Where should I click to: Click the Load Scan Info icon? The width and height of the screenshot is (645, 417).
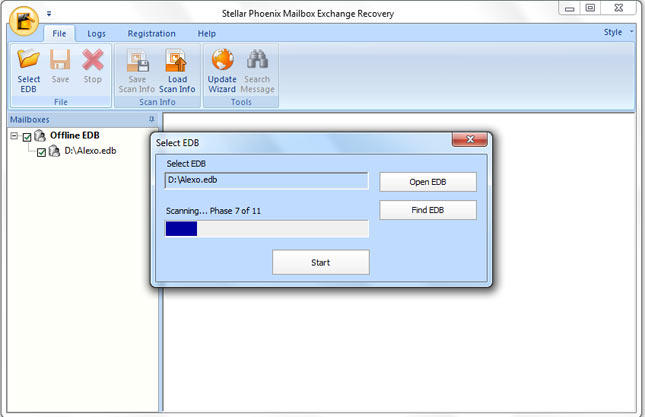pyautogui.click(x=177, y=60)
